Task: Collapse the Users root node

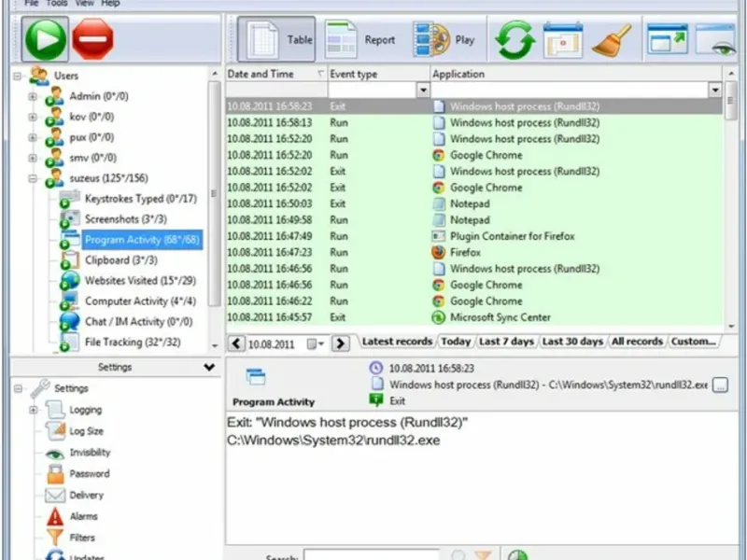Action: [x=18, y=77]
